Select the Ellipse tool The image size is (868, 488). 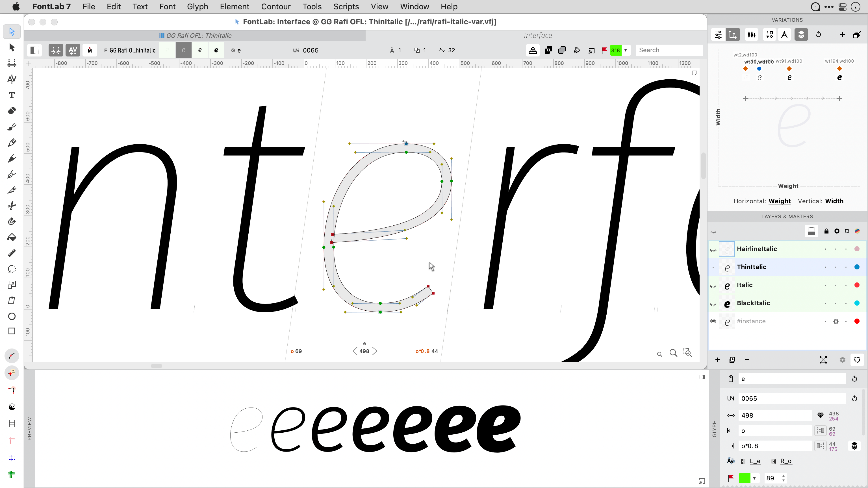12,316
